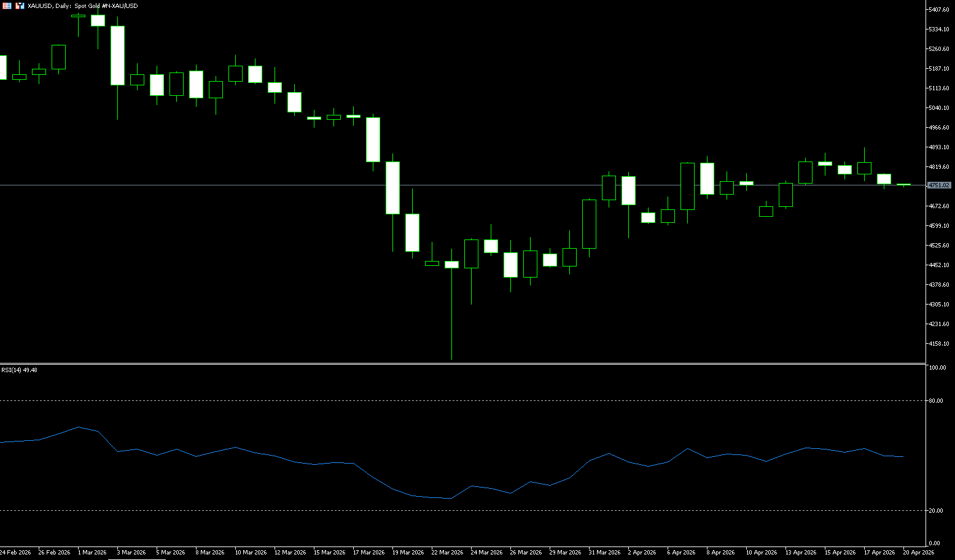The height and width of the screenshot is (560, 955).
Task: Click the divider between chart and RSI
Action: click(x=461, y=364)
